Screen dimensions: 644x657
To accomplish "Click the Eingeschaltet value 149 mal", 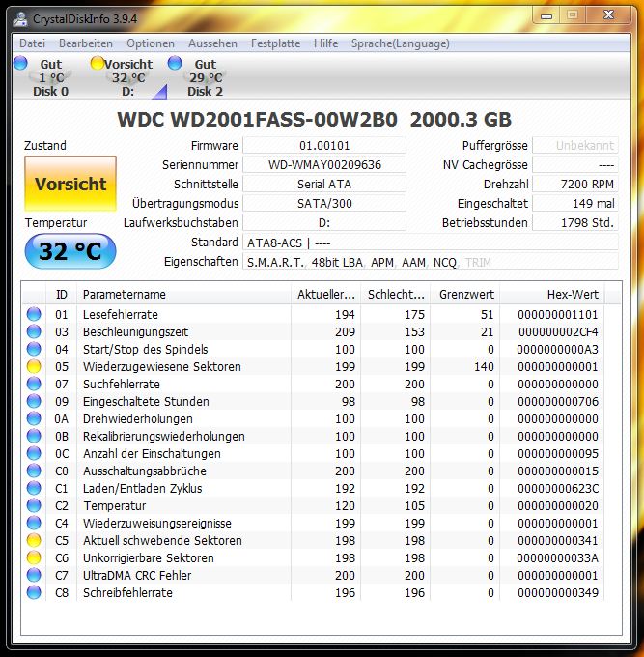I will tap(575, 203).
